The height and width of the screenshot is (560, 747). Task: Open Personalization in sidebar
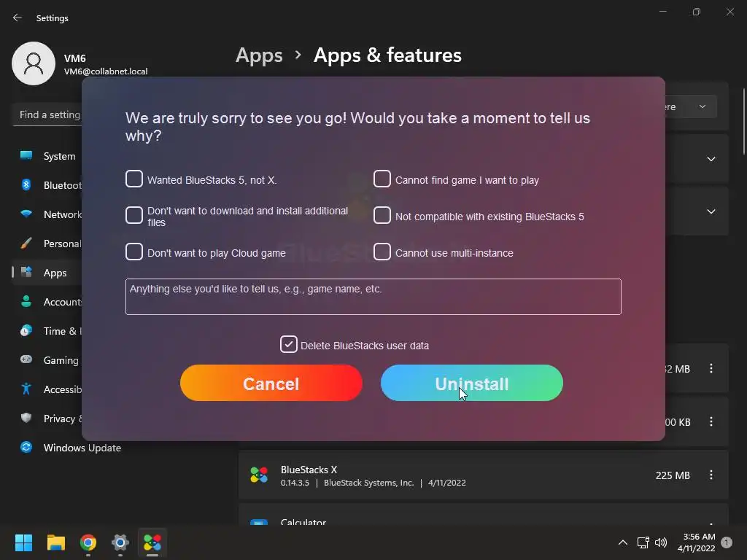(47, 244)
